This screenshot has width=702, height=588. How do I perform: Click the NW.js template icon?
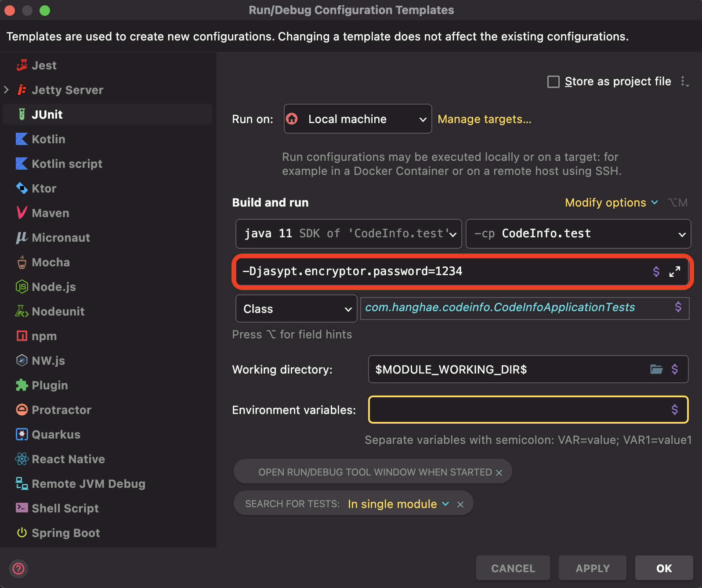click(22, 361)
